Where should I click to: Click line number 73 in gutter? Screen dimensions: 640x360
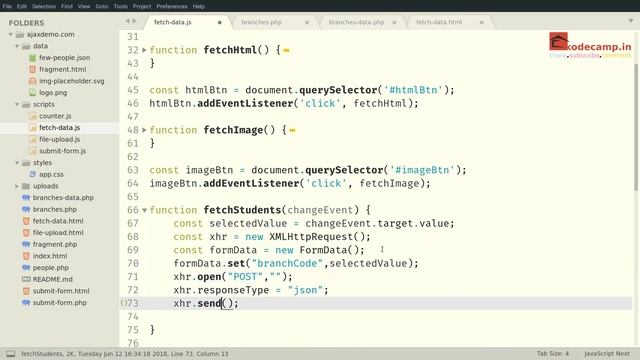click(133, 303)
